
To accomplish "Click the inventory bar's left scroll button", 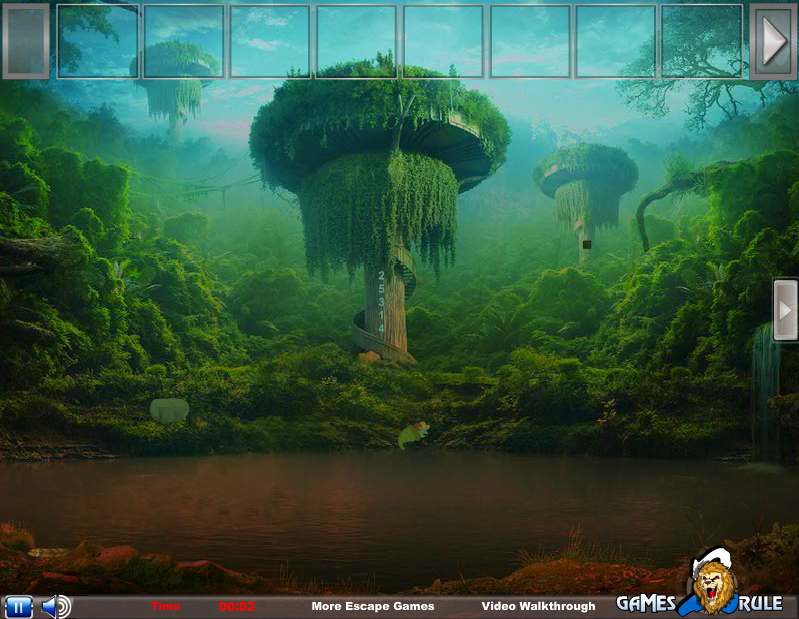I will click(26, 41).
